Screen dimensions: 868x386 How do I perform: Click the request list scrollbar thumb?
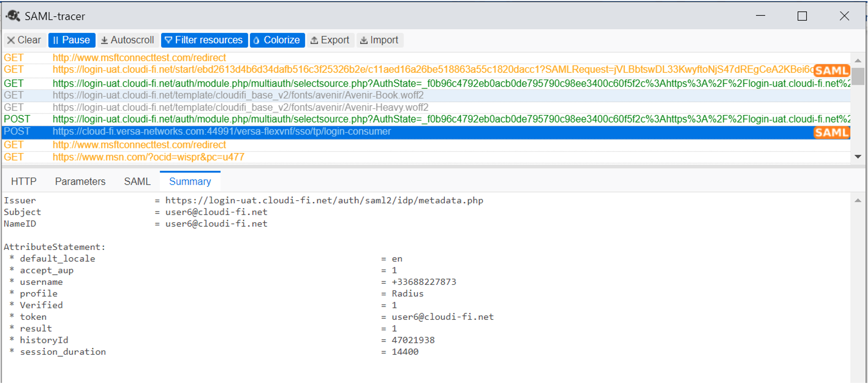[x=858, y=76]
